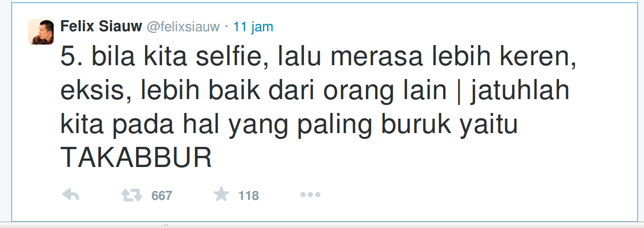View the 667 retweets count
The height and width of the screenshot is (228, 644).
162,196
